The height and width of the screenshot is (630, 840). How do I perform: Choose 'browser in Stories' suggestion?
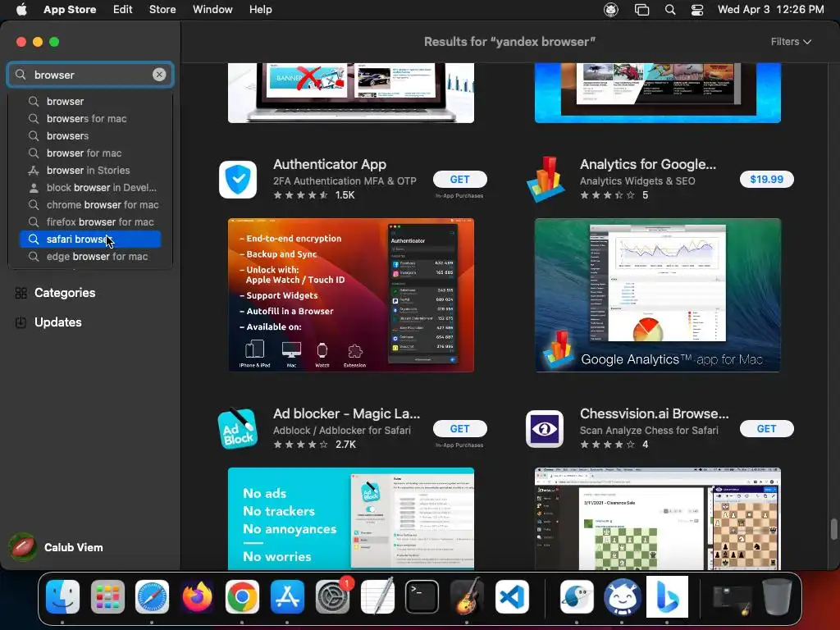(90, 171)
